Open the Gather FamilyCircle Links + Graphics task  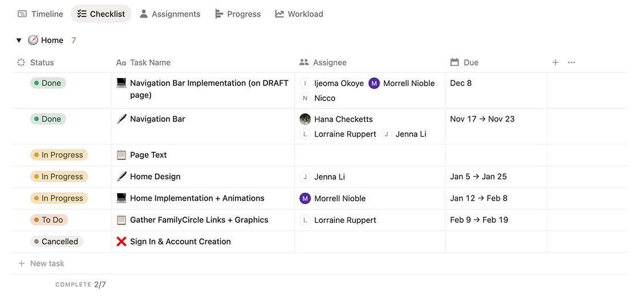pyautogui.click(x=199, y=220)
